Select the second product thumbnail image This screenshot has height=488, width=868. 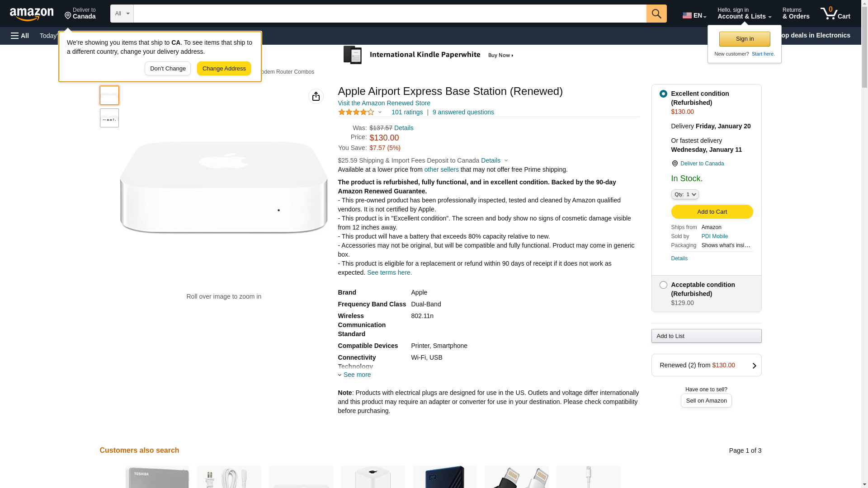[109, 118]
